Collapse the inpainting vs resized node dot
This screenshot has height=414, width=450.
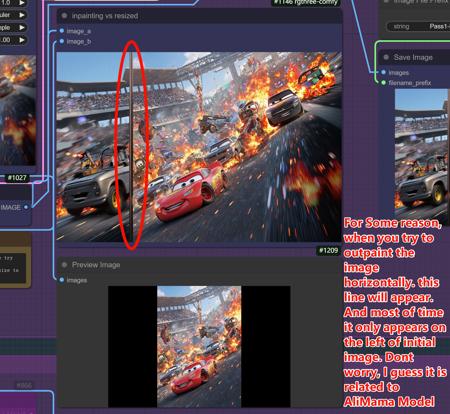tap(64, 16)
